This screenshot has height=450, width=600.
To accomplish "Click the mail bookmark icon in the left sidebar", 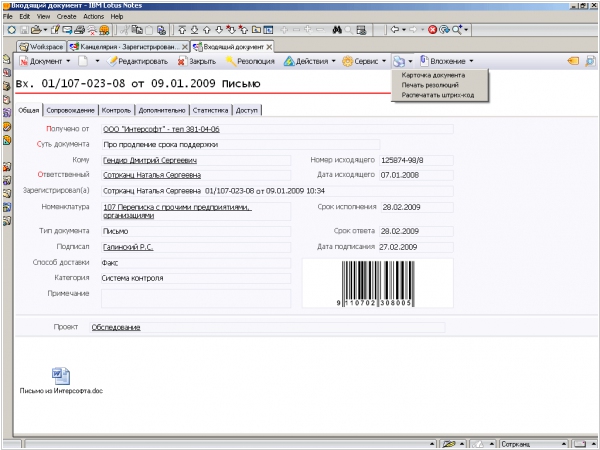I will pos(7,59).
